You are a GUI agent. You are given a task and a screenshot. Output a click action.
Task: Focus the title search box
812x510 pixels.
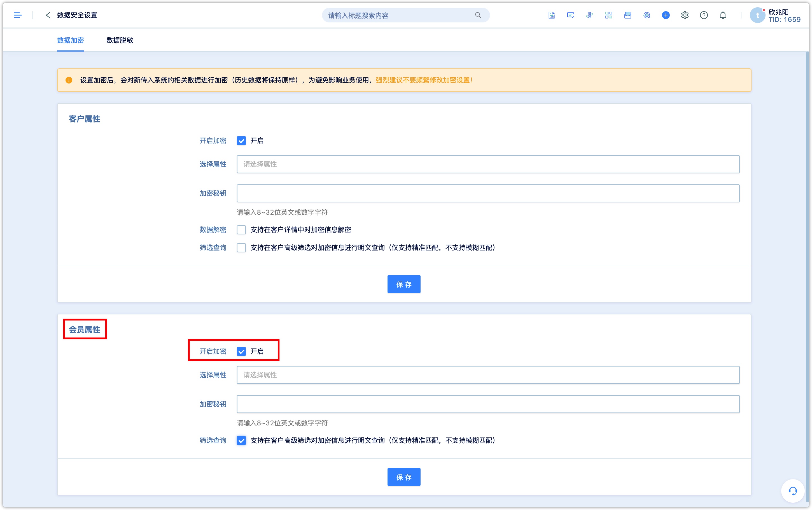tap(405, 15)
